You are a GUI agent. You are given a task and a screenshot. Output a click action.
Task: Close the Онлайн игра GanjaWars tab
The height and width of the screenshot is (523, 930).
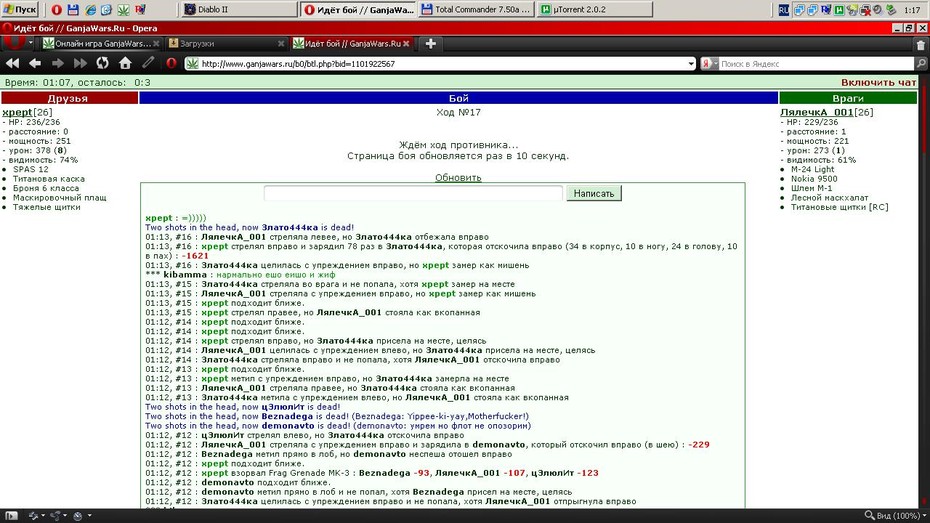(156, 44)
